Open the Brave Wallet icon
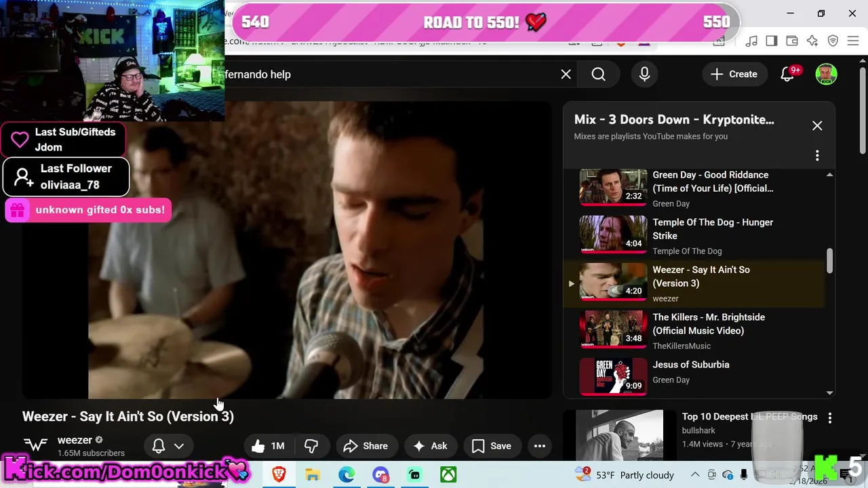This screenshot has width=868, height=488. point(792,41)
